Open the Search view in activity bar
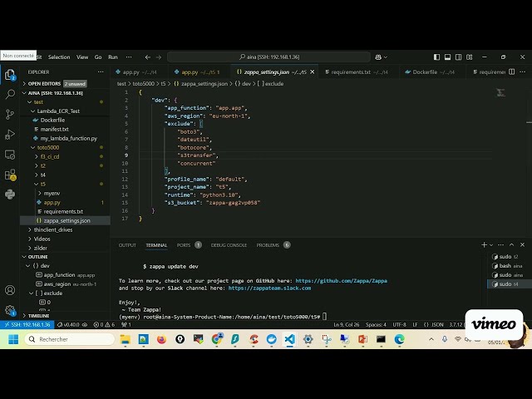This screenshot has width=532, height=399. 10,94
